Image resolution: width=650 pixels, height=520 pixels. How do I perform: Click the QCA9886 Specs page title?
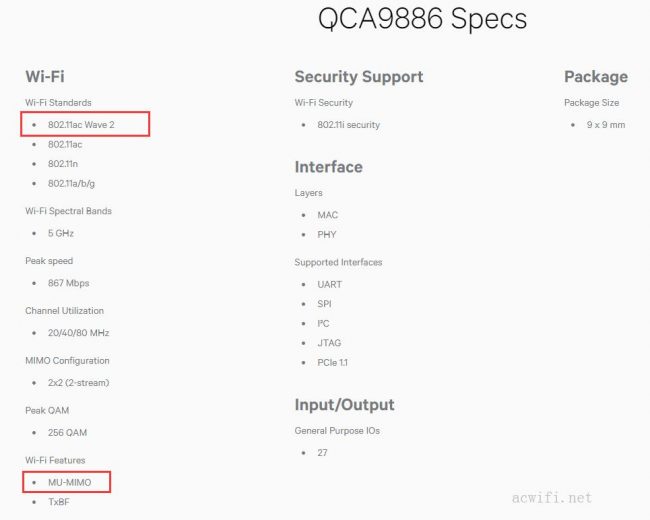(x=422, y=19)
